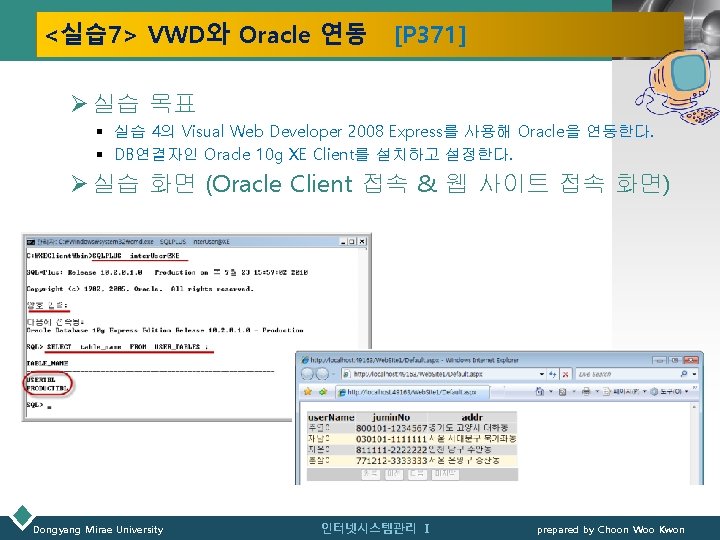
Task: Click the Live Search magnifier icon
Action: point(684,374)
